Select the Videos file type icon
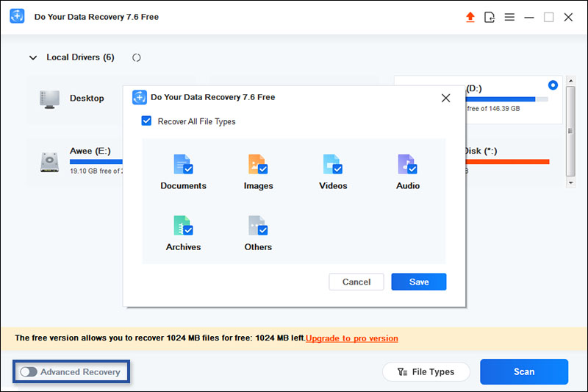 [x=333, y=165]
